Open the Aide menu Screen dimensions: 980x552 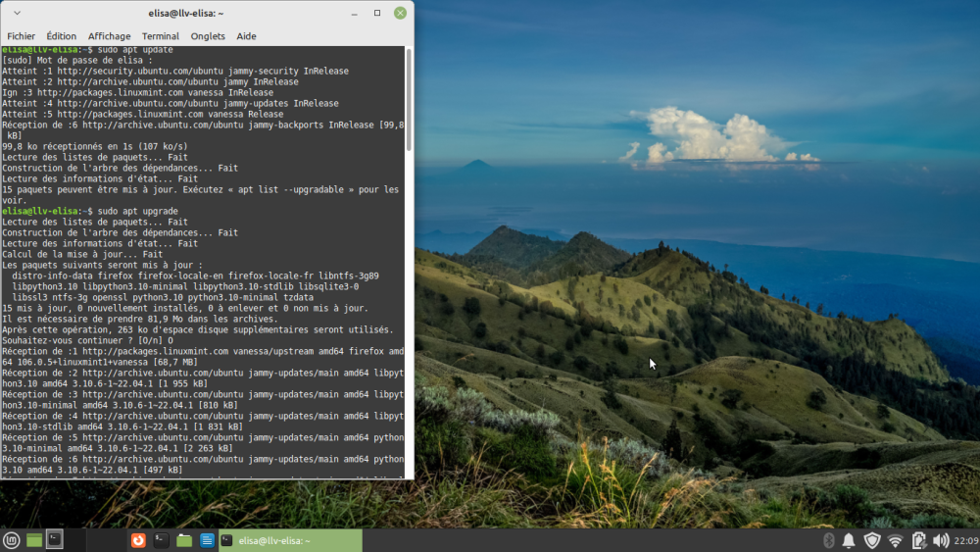click(x=246, y=36)
